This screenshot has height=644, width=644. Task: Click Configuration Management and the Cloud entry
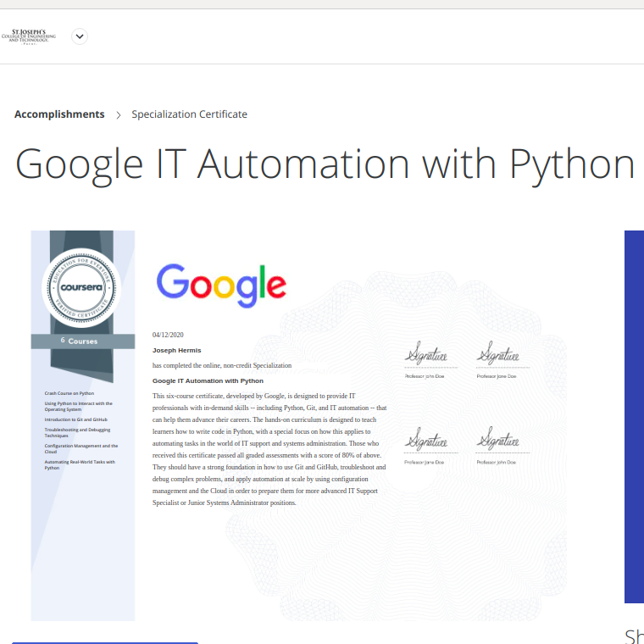pyautogui.click(x=80, y=448)
